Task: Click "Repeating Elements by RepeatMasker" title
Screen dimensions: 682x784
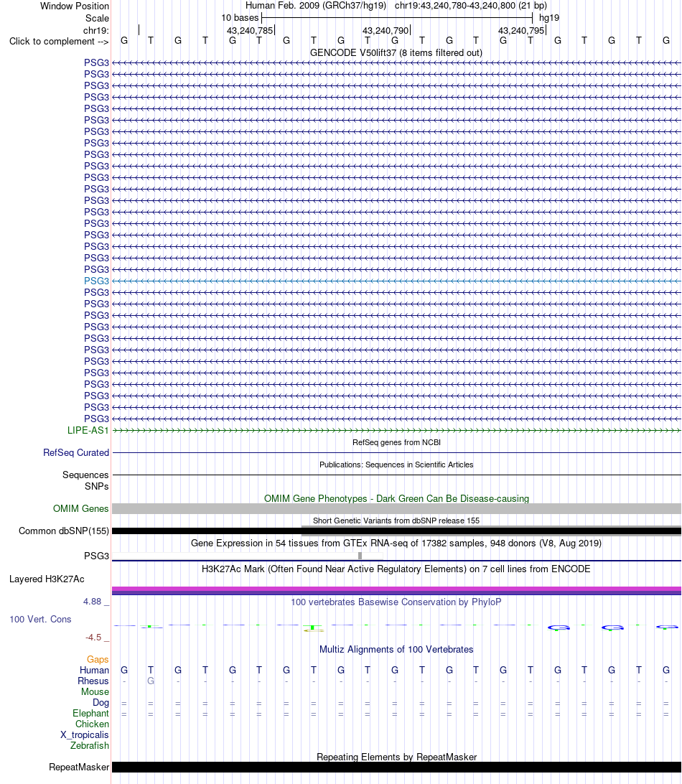Action: [x=396, y=757]
